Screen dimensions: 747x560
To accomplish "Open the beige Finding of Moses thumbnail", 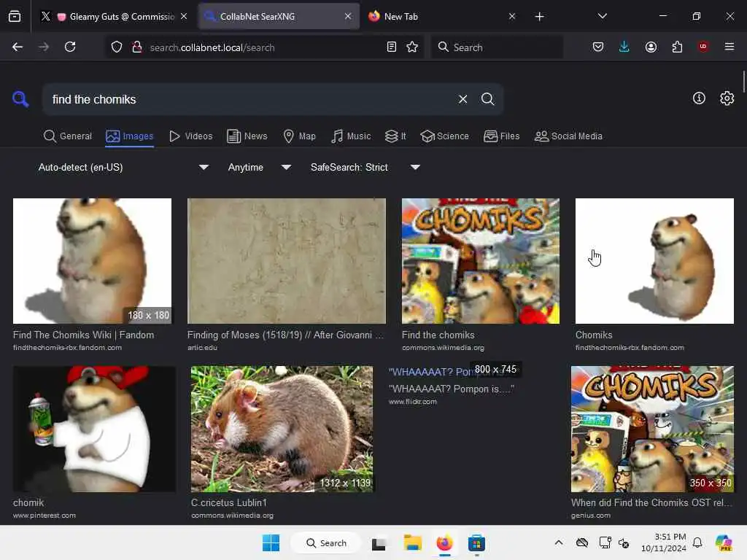I will coord(286,261).
